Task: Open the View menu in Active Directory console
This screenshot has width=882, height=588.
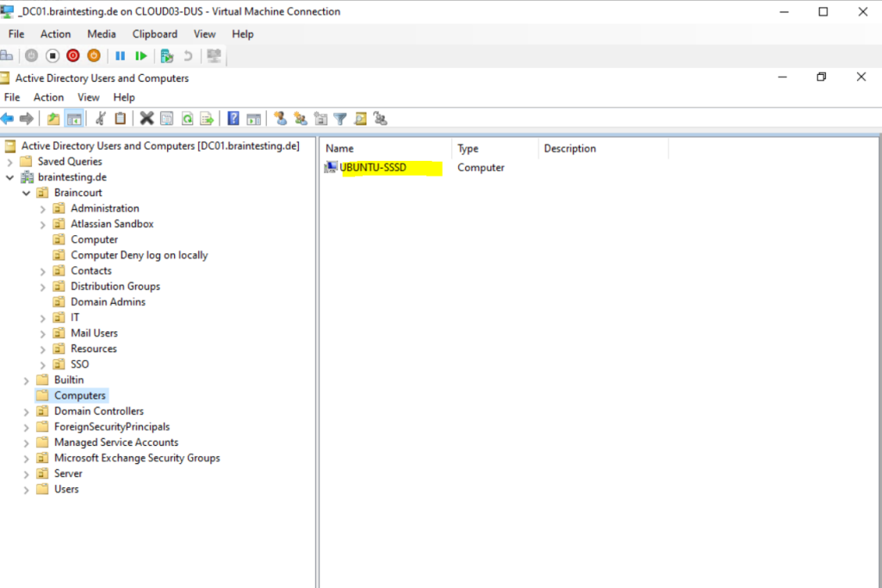Action: pos(89,97)
